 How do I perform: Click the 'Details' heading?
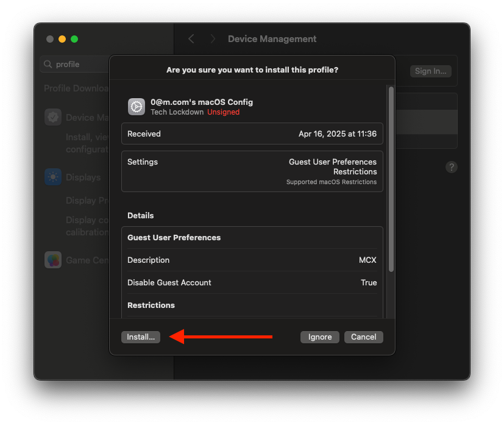(x=140, y=215)
